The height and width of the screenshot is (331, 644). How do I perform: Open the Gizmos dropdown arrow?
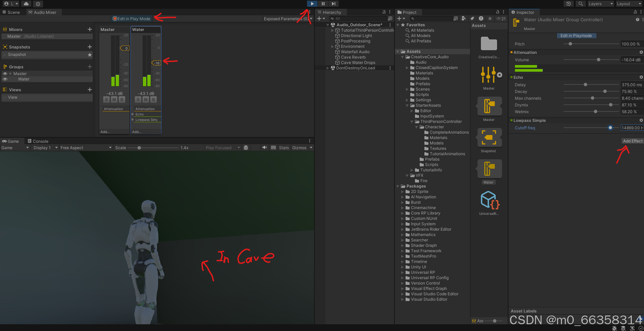[311, 148]
